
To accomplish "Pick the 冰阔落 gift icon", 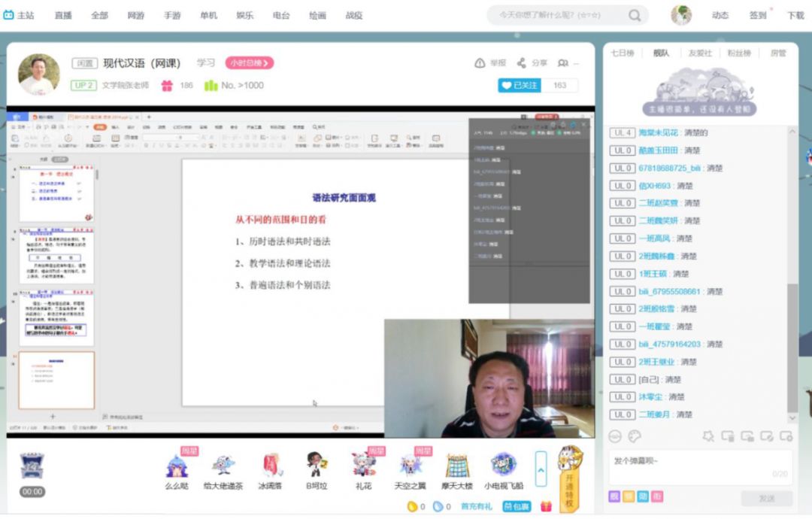I will click(x=271, y=466).
